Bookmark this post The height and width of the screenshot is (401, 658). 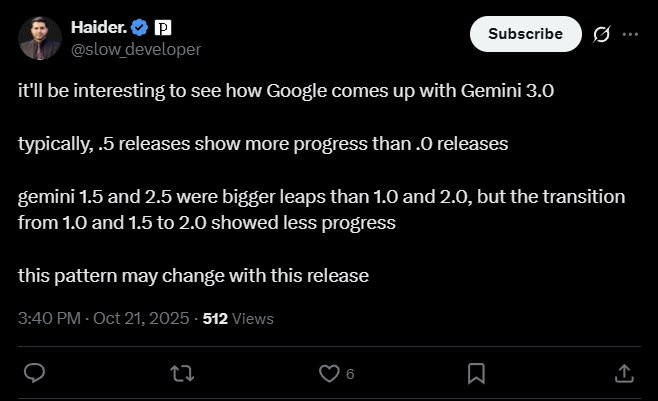pyautogui.click(x=476, y=373)
